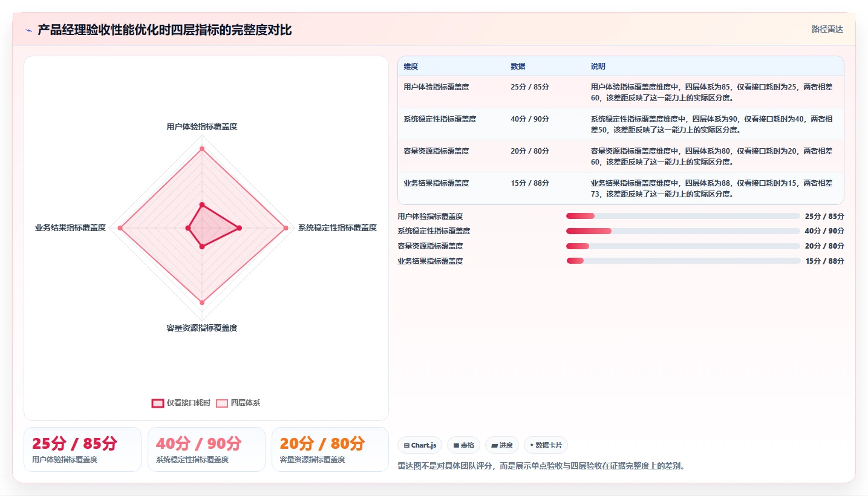Click the 数据 column header

tap(518, 67)
